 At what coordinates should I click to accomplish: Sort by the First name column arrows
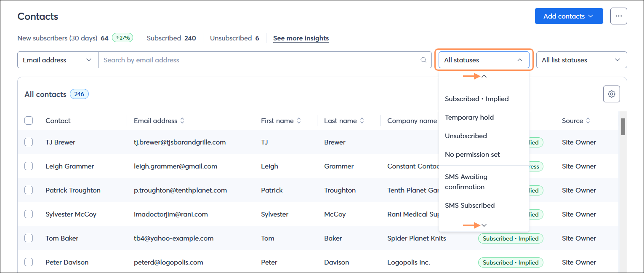pos(299,120)
